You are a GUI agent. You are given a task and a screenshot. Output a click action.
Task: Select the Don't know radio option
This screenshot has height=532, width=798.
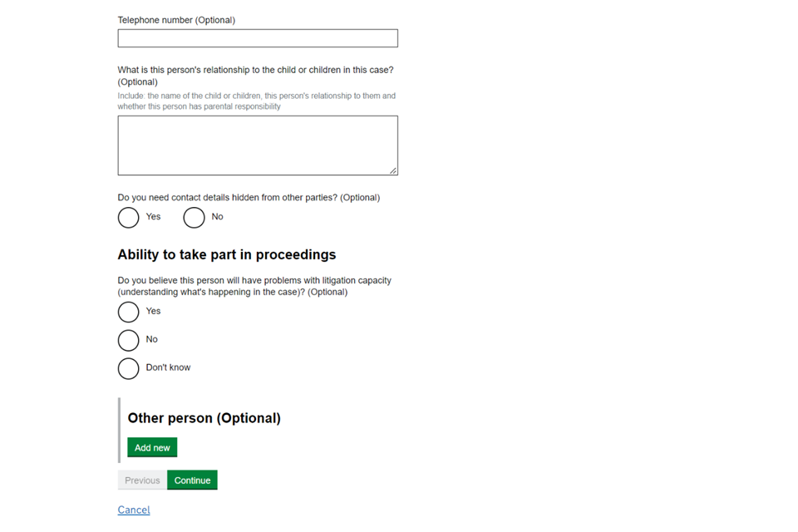[x=129, y=368]
